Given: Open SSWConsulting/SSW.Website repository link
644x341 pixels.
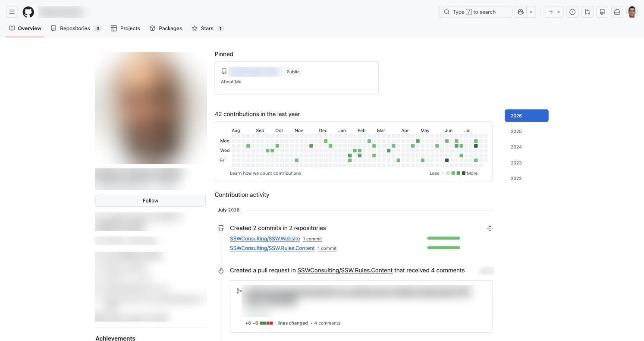Looking at the screenshot, I should [x=265, y=239].
